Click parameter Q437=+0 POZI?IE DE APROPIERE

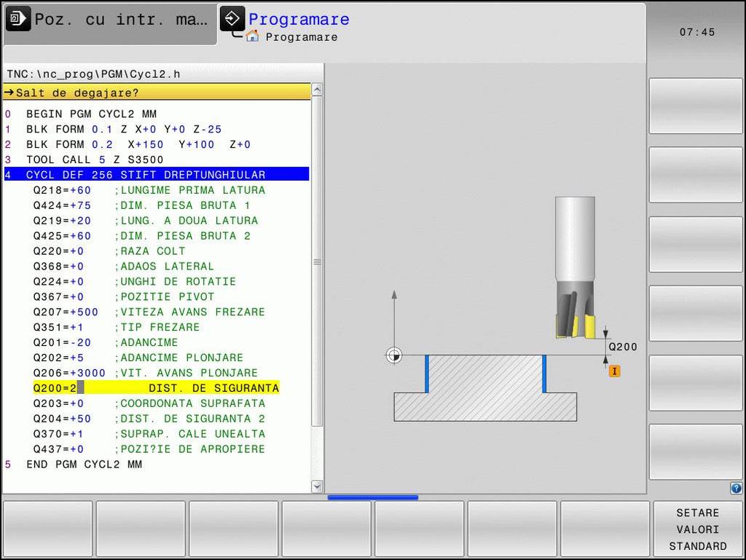(149, 449)
